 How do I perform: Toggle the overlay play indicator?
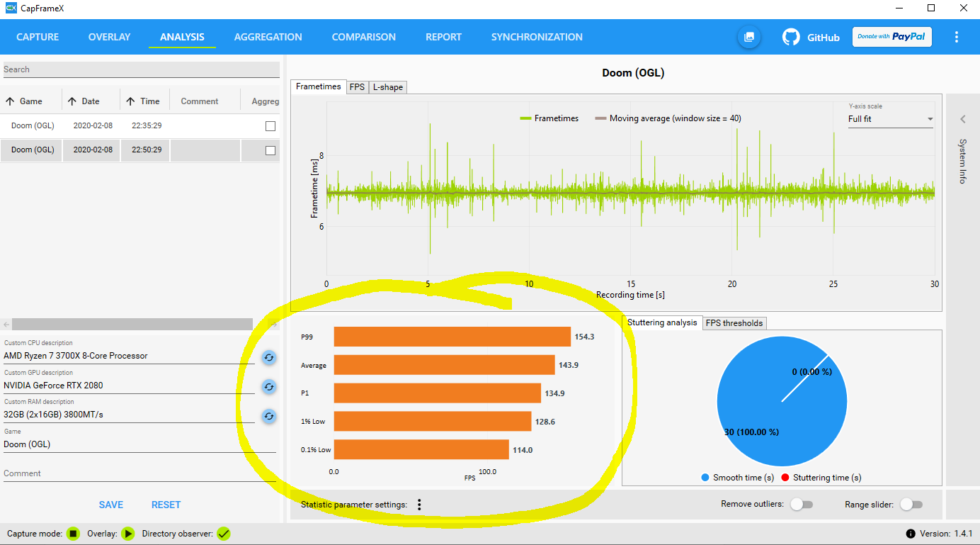click(x=128, y=533)
